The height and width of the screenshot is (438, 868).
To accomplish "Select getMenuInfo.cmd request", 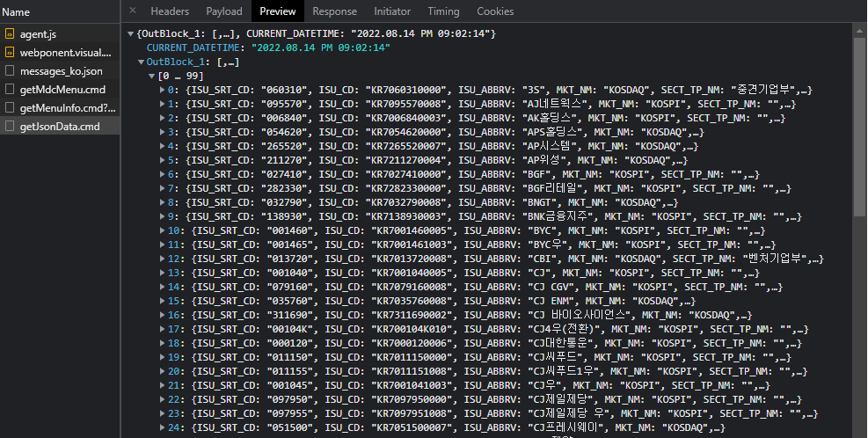I will (60, 107).
